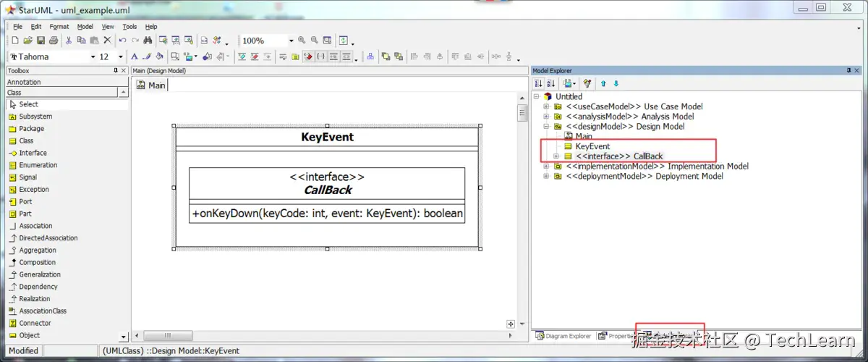Click Sort by name icon in Model Explorer
This screenshot has height=362, width=868.
click(550, 83)
